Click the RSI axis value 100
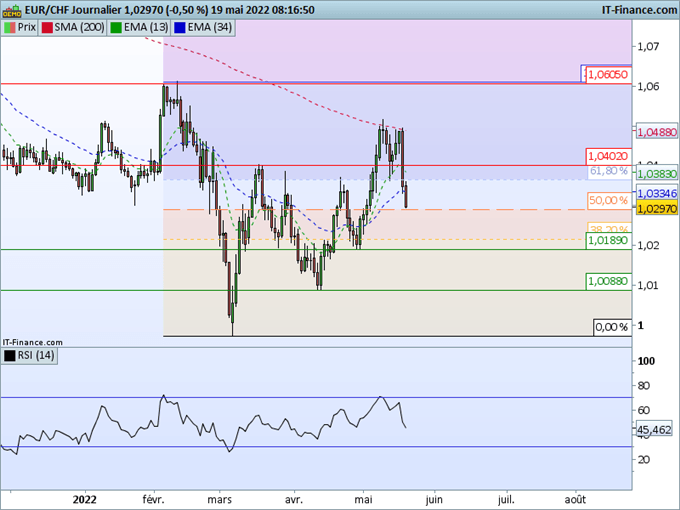This screenshot has height=510, width=680. click(646, 361)
